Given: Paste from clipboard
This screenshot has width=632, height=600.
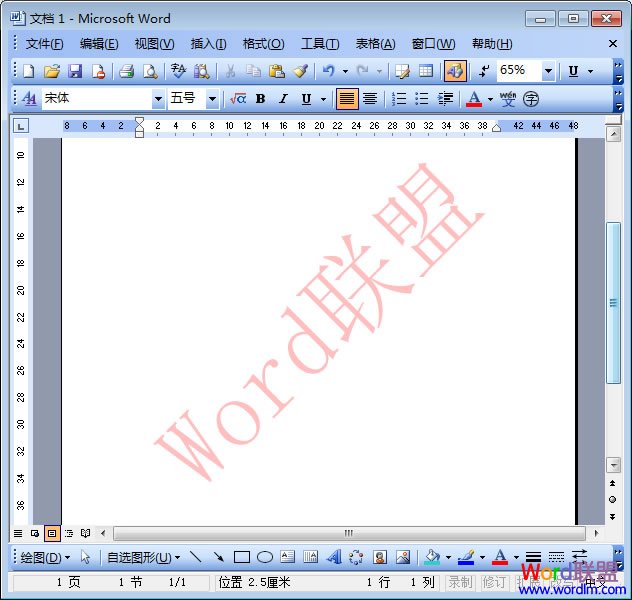Looking at the screenshot, I should click(x=276, y=71).
